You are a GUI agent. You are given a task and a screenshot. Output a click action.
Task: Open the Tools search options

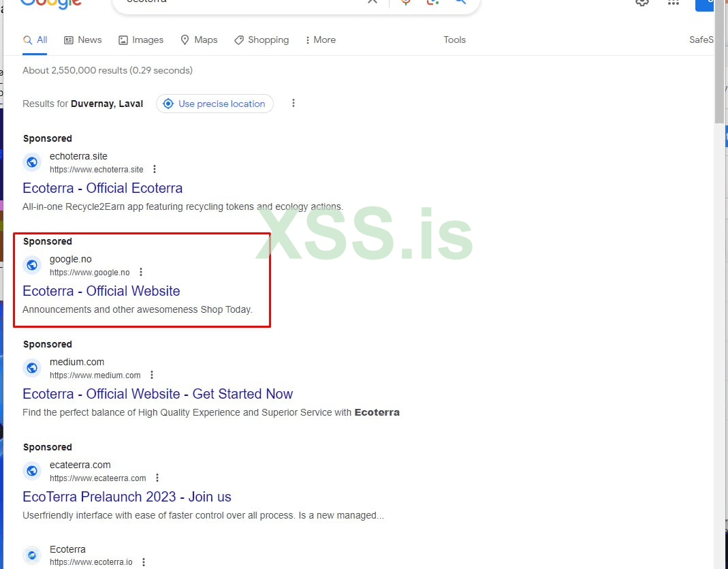coord(454,40)
